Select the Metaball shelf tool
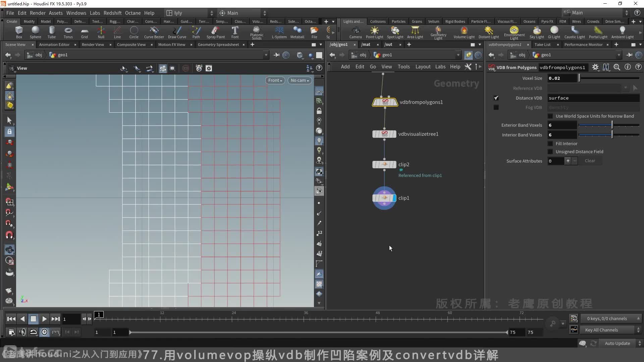The width and height of the screenshot is (644, 362). tap(297, 33)
